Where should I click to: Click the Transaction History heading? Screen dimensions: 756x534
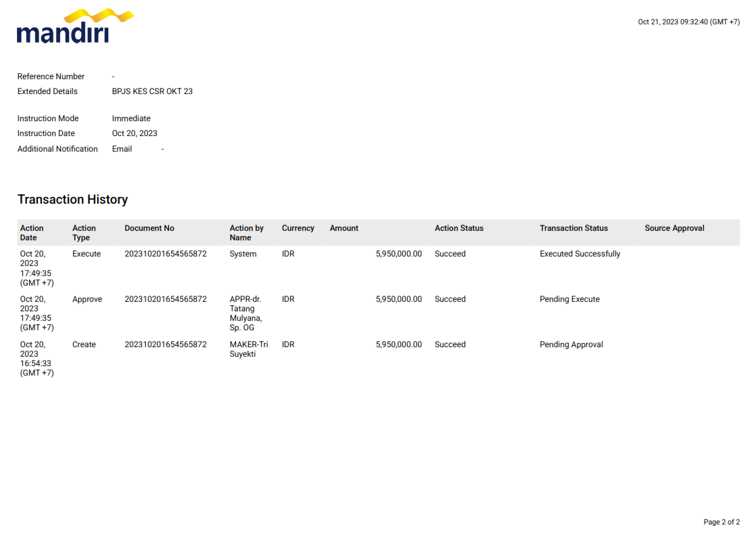[72, 200]
